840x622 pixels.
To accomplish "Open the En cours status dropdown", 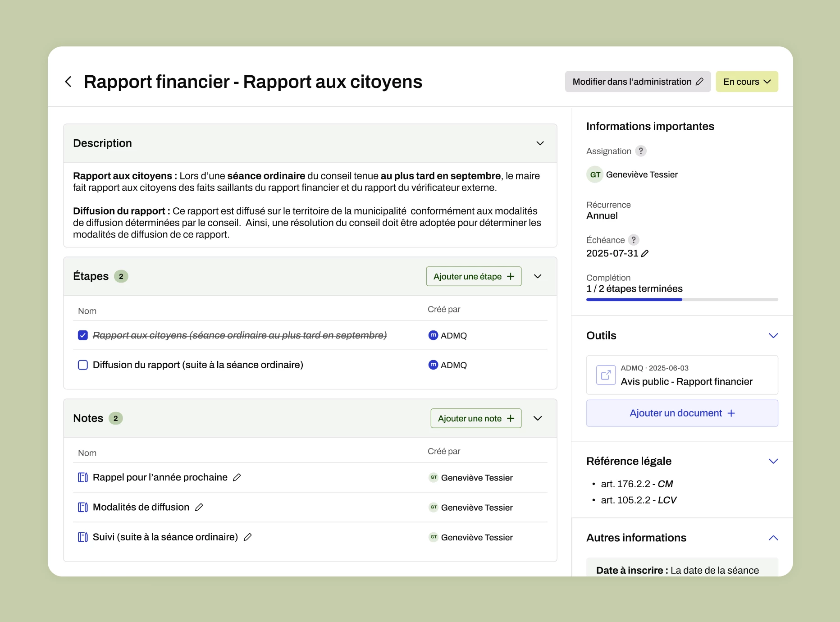I will click(x=746, y=82).
